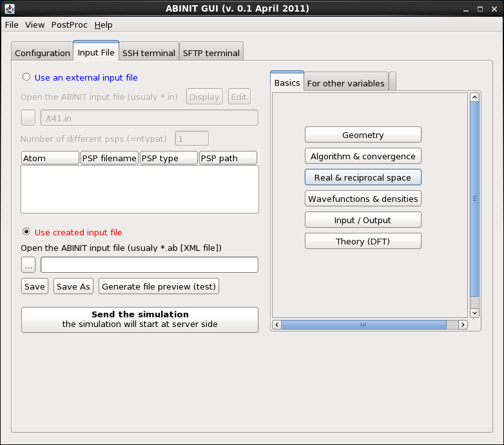Click Generate file preview (test)

(159, 286)
